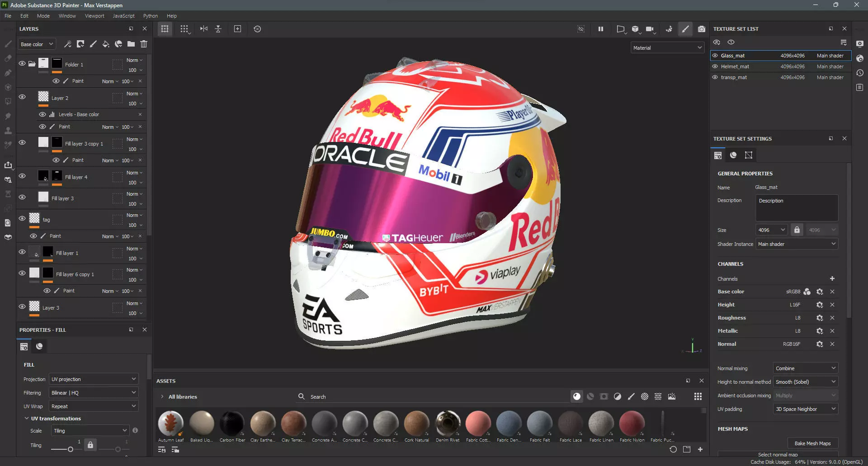Open the Projection UV projection dropdown
The height and width of the screenshot is (466, 868).
click(94, 379)
